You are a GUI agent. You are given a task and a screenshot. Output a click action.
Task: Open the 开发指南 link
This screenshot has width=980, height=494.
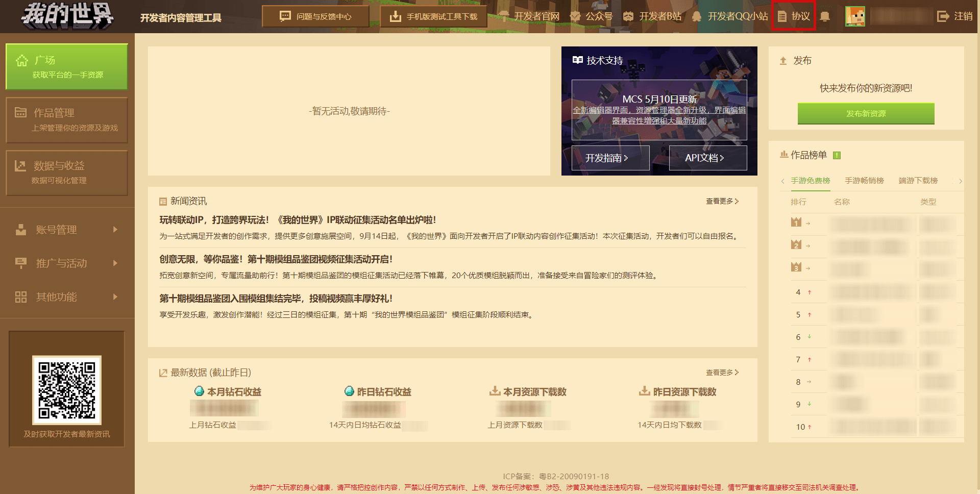[606, 158]
